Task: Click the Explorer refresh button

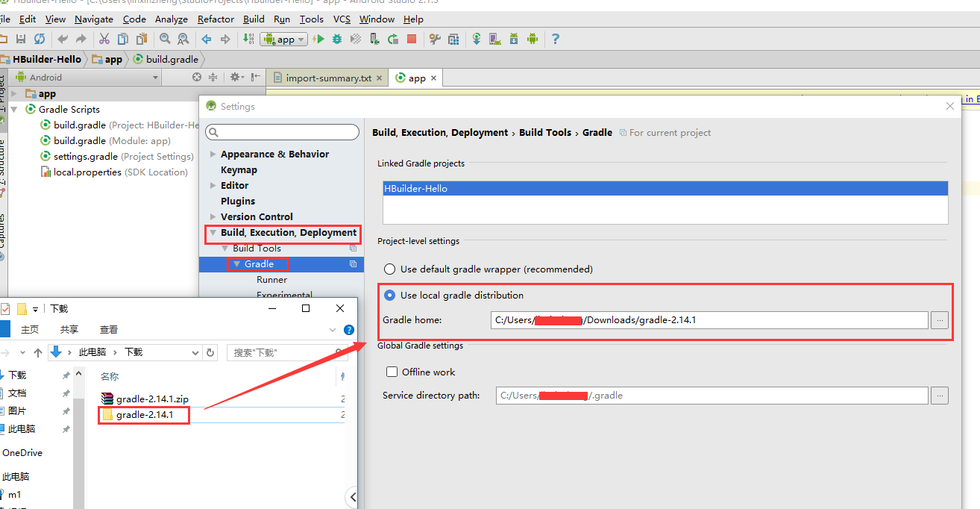Action: pyautogui.click(x=210, y=352)
